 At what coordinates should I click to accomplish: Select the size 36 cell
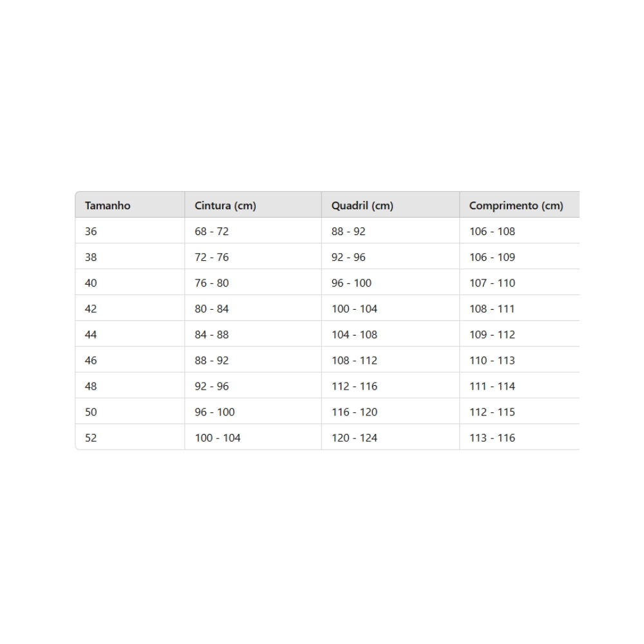[x=91, y=231]
